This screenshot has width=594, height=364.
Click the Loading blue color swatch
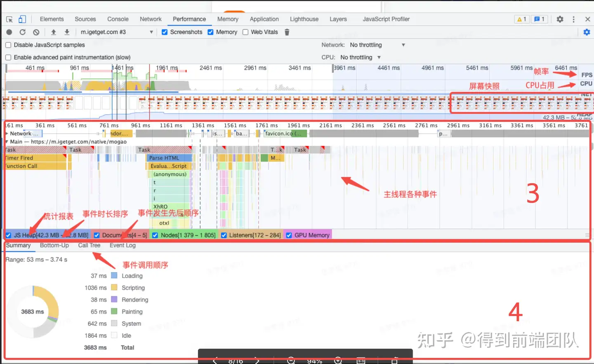(x=114, y=275)
